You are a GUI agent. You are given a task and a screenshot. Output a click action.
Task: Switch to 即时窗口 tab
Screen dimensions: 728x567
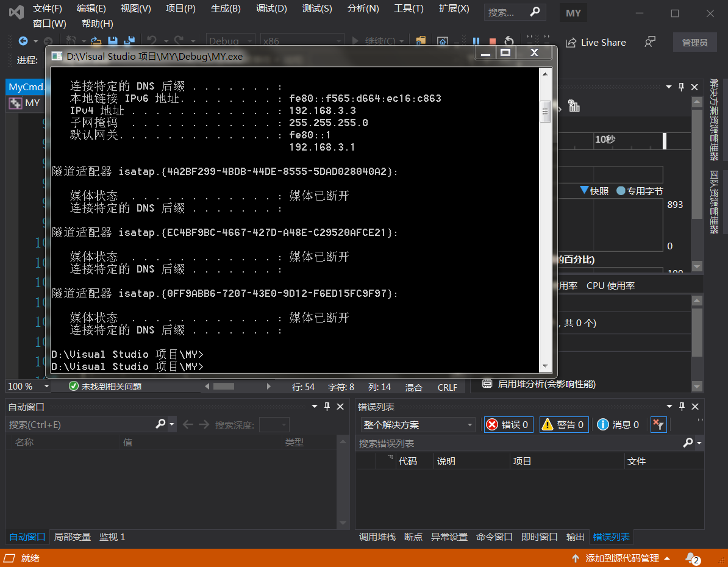point(539,537)
